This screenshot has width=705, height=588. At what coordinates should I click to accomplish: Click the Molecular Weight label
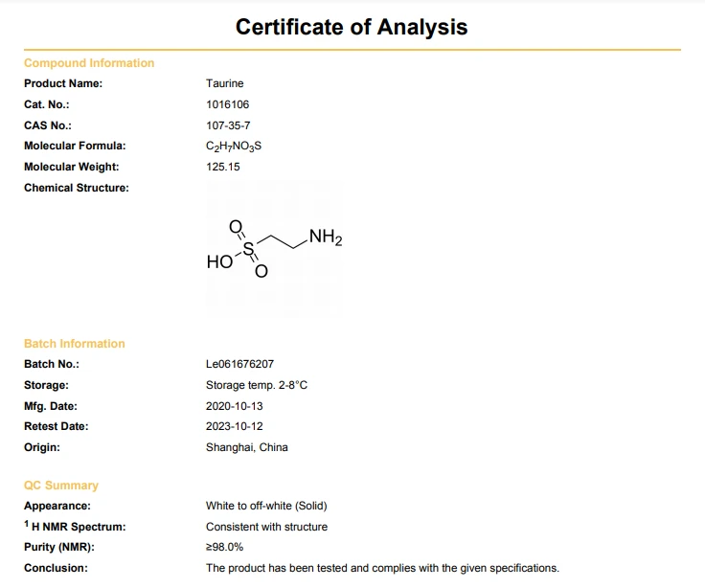pyautogui.click(x=72, y=167)
